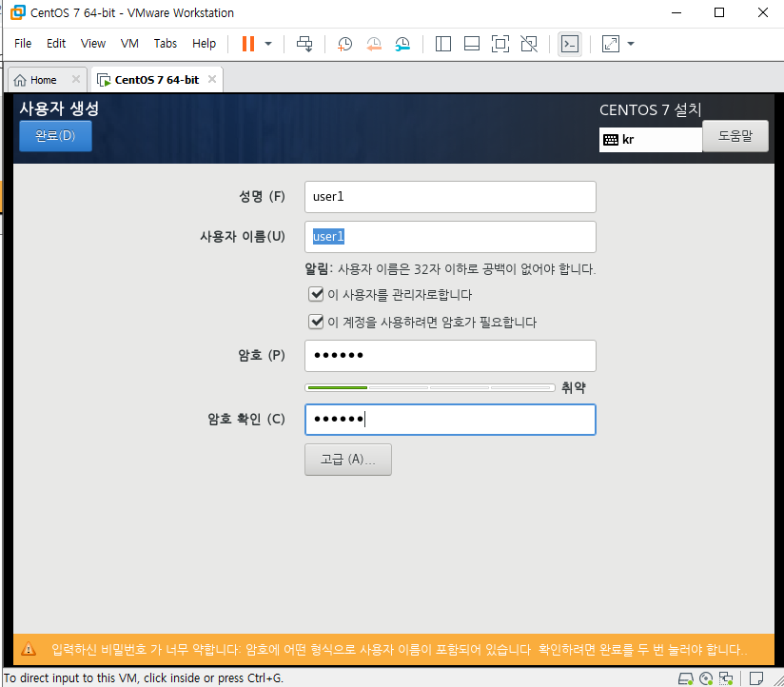
Task: Uncheck 이 계정을 사용하려면 암호가 필요합니다 checkbox
Action: 316,322
